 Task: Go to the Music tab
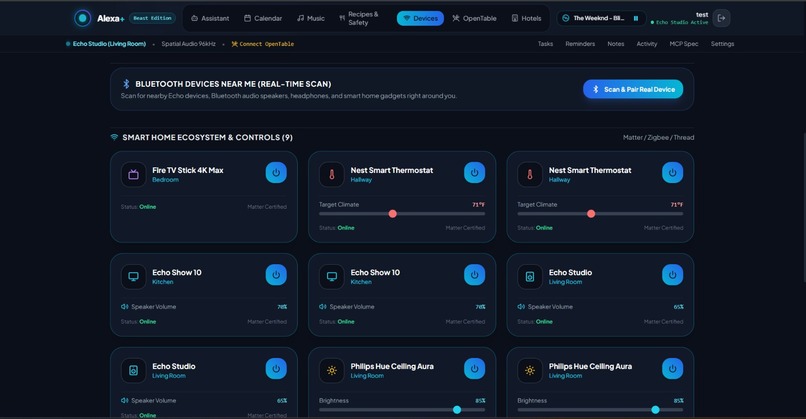(310, 18)
